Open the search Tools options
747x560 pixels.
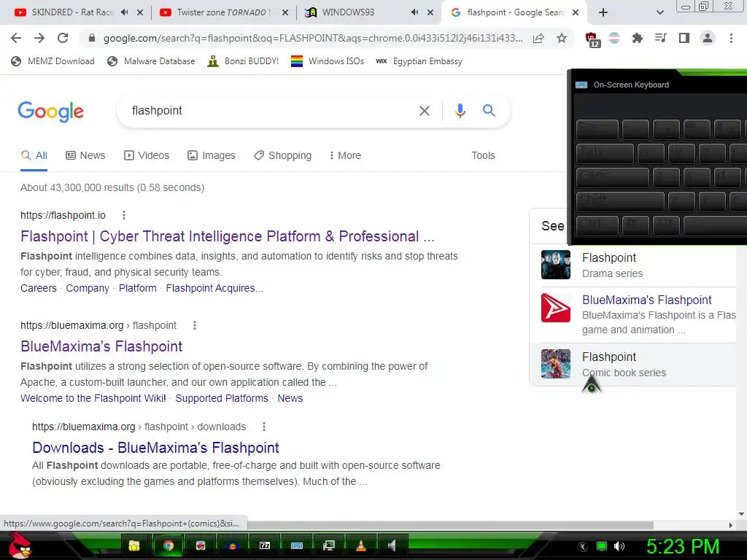[483, 155]
